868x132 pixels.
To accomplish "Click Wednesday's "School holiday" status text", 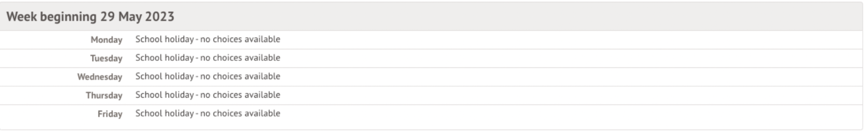I will [164, 77].
